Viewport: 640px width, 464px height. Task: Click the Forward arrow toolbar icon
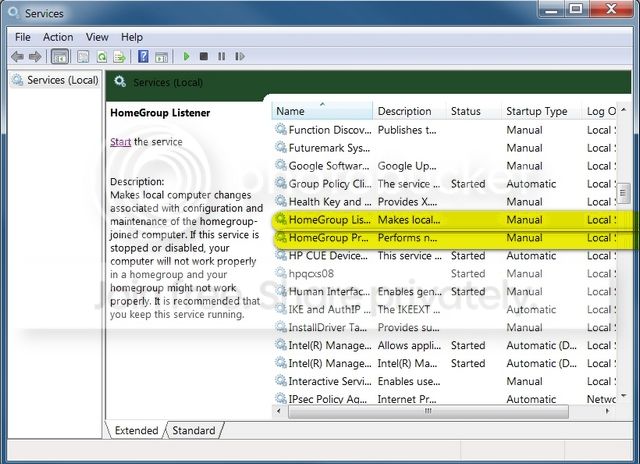35,56
